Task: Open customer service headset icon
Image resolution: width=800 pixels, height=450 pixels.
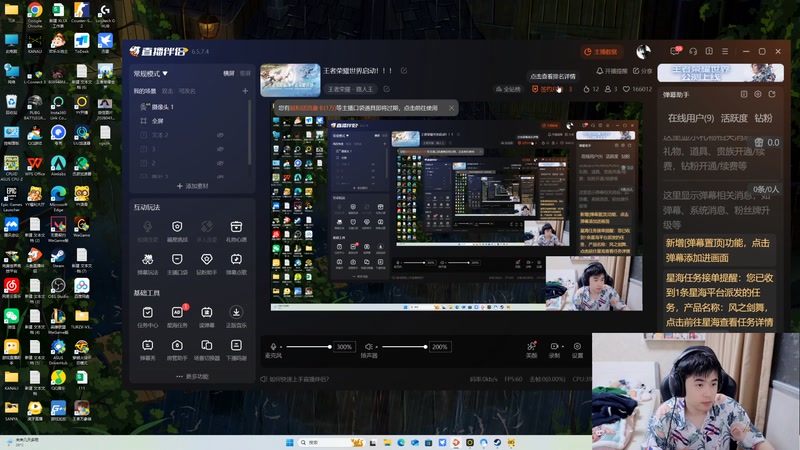Action: coord(693,52)
